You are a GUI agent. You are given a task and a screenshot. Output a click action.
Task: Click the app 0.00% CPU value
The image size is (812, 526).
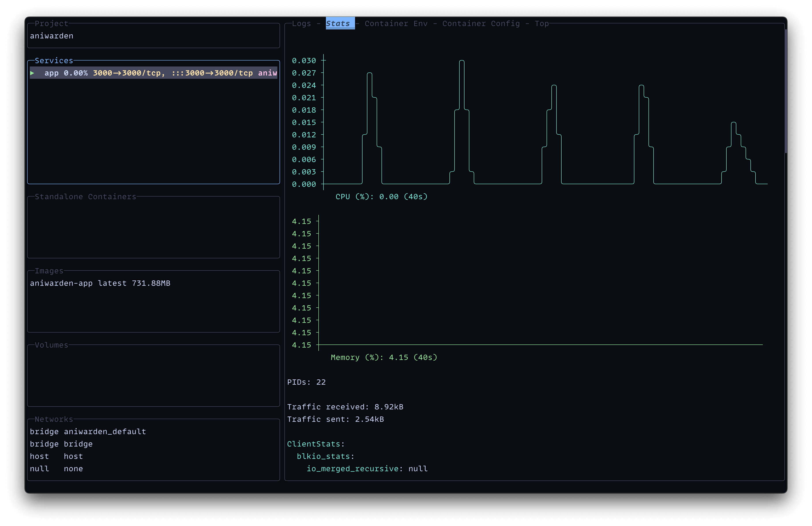76,73
